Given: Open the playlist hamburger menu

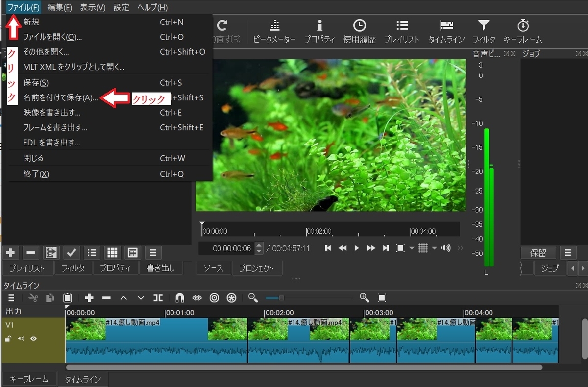Looking at the screenshot, I should click(153, 253).
